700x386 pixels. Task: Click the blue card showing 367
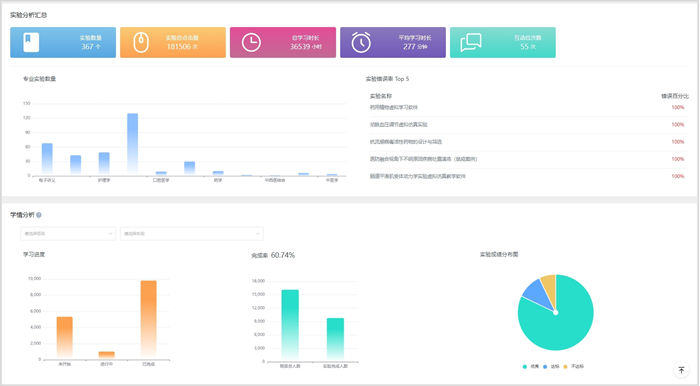tap(63, 42)
